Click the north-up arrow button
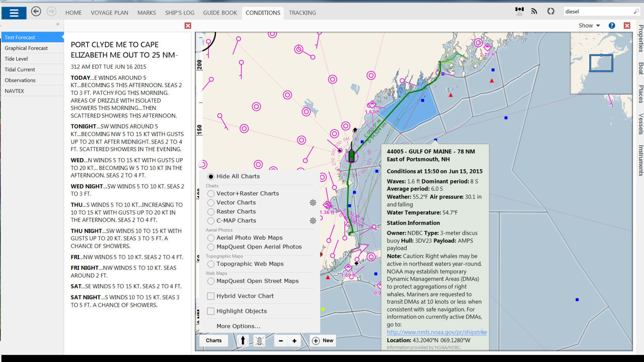 pyautogui.click(x=243, y=340)
